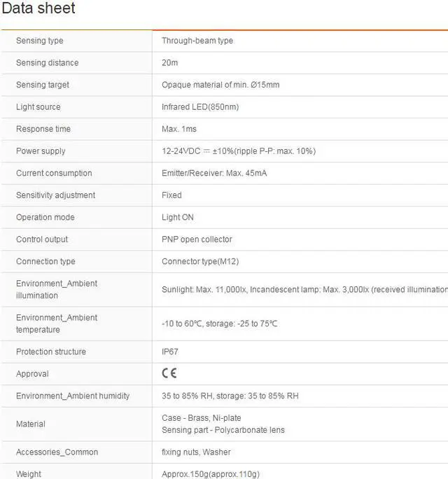Screen dimensions: 448x479
Task: Select the "Power supply" row label
Action: click(x=41, y=151)
